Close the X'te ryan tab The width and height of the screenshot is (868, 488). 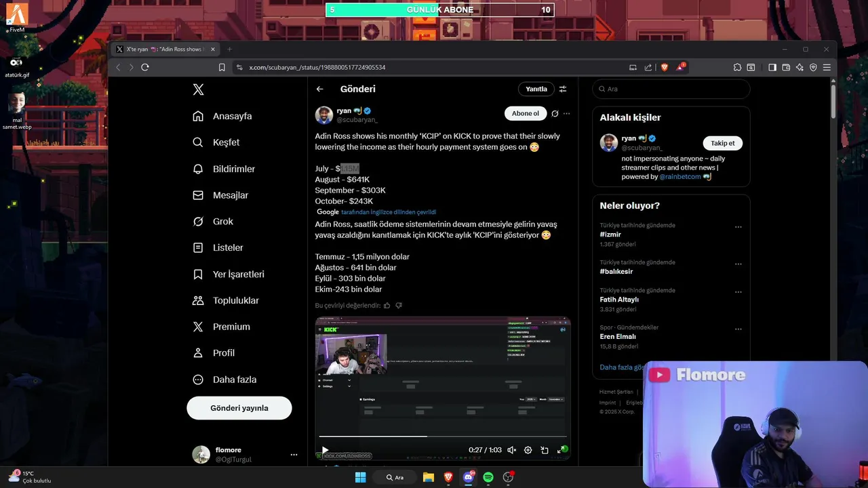coord(212,49)
